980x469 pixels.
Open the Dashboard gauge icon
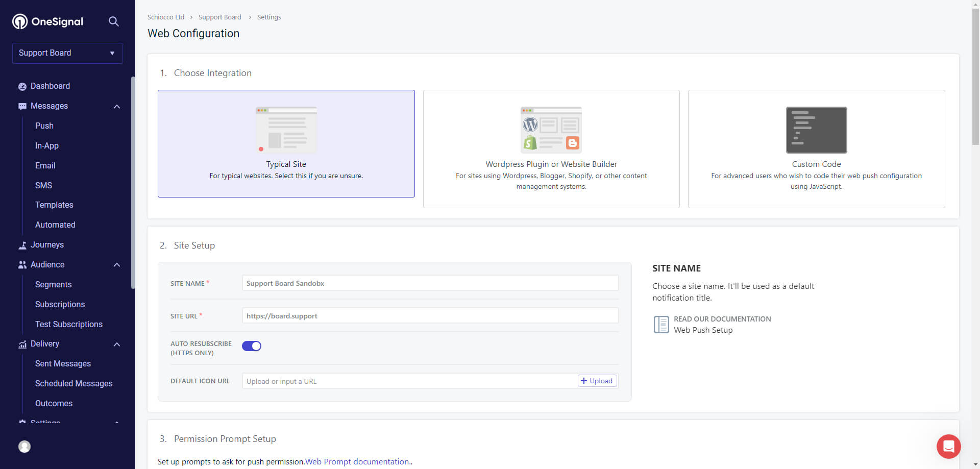pyautogui.click(x=22, y=86)
